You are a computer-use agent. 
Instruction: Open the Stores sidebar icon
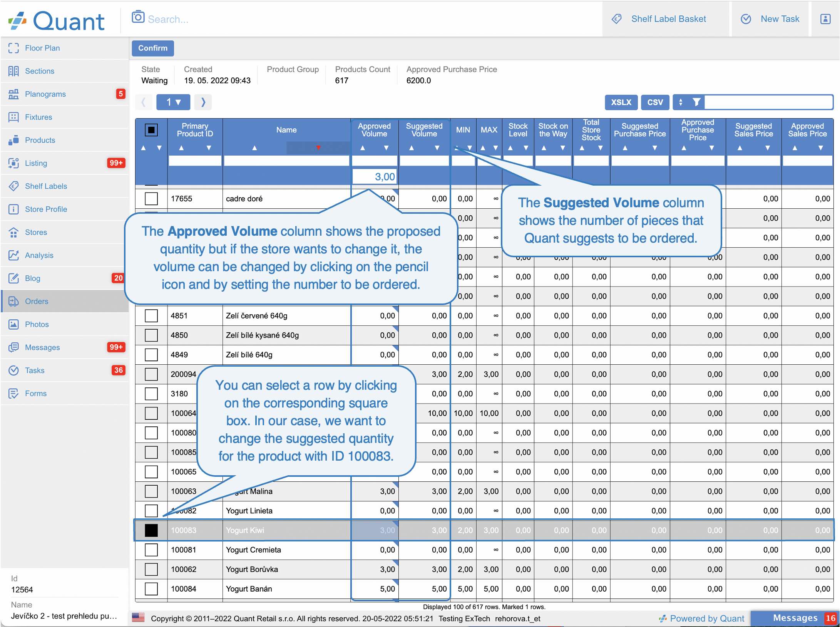pos(13,233)
